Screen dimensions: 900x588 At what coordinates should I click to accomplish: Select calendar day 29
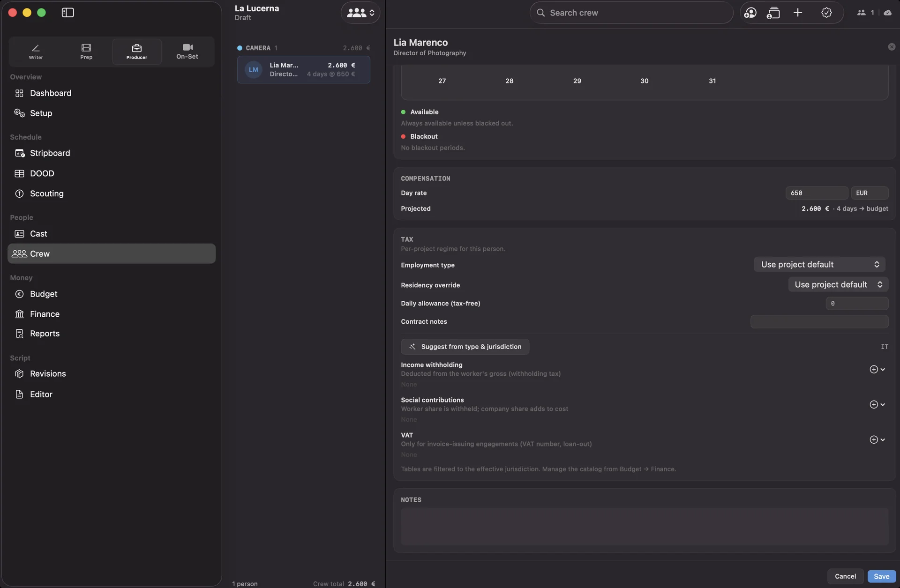(577, 81)
